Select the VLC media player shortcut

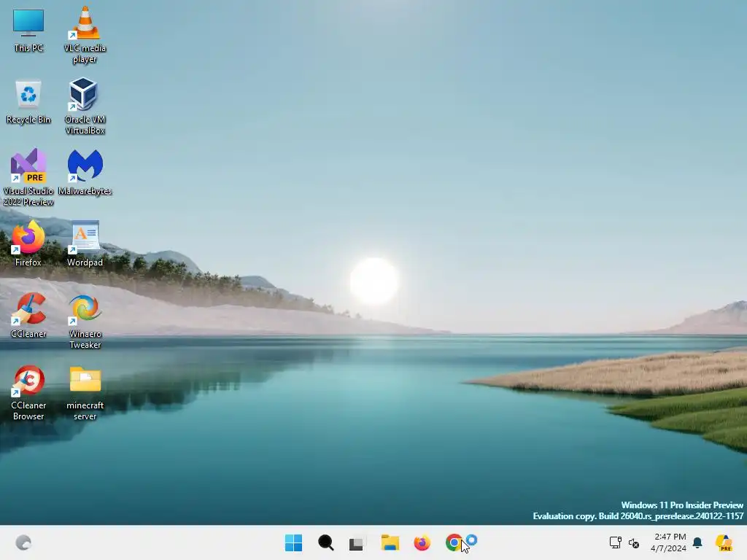pyautogui.click(x=85, y=35)
